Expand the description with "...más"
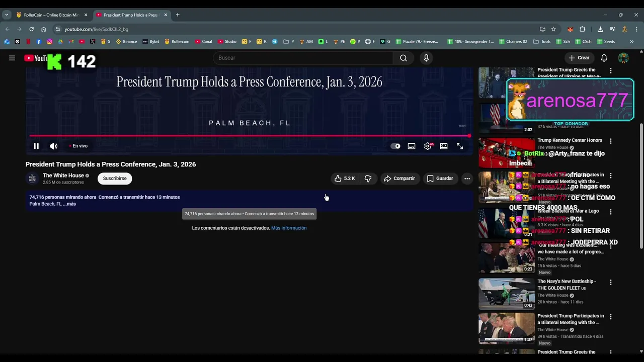The width and height of the screenshot is (644, 362). tap(69, 204)
